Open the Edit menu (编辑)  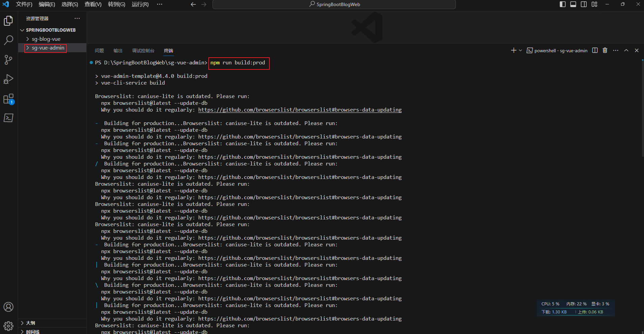point(47,4)
